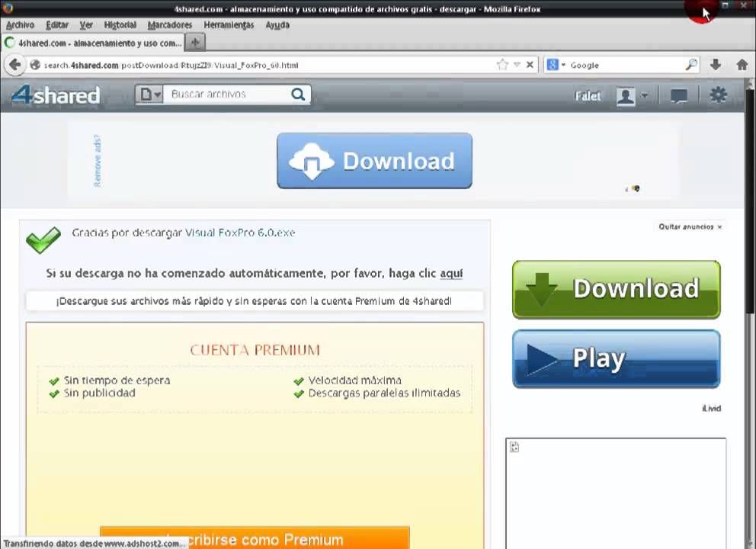Viewport: 756px width, 549px height.
Task: Click the Suscribirse como Premium orange button
Action: [255, 538]
